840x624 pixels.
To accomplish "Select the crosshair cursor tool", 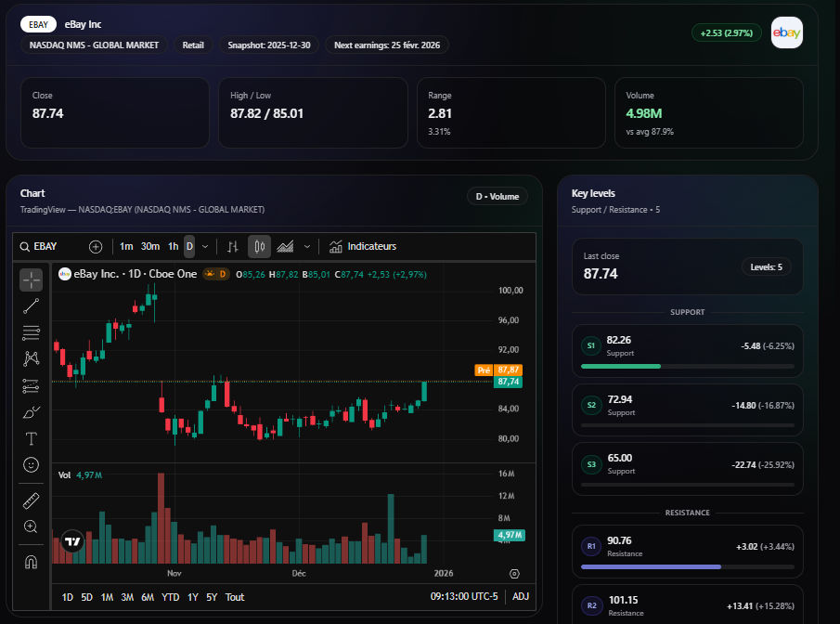I will point(31,279).
